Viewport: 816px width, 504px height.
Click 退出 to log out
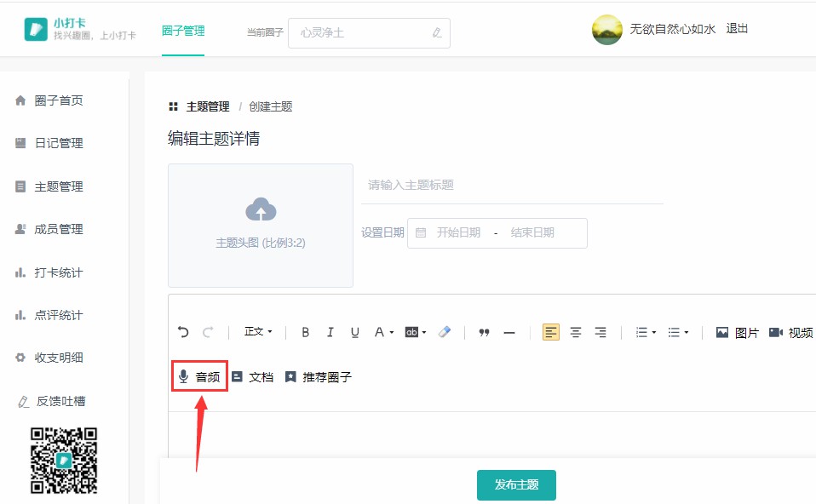pyautogui.click(x=737, y=29)
